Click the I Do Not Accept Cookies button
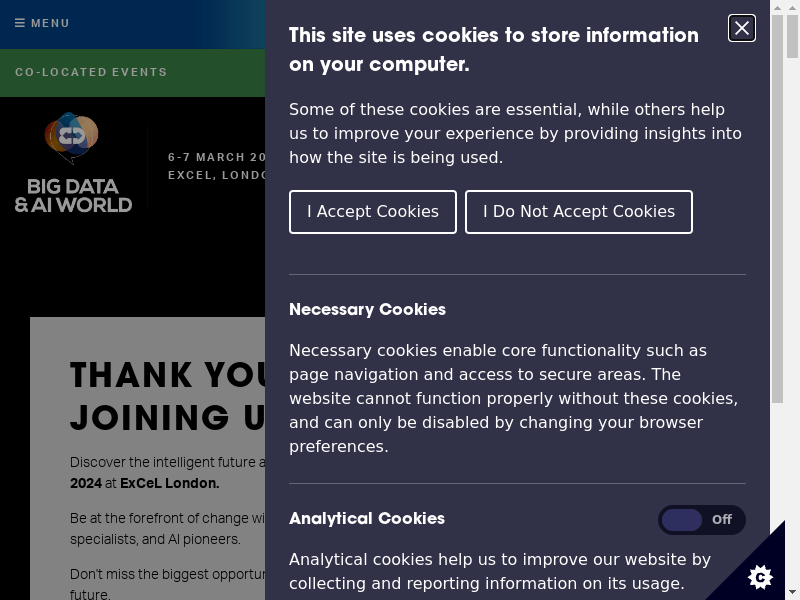 (579, 212)
